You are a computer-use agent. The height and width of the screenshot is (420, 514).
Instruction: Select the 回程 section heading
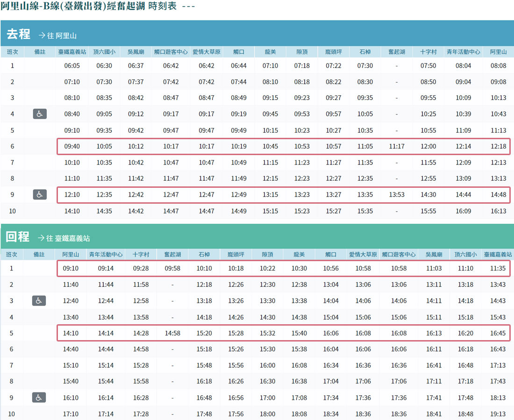pyautogui.click(x=17, y=237)
